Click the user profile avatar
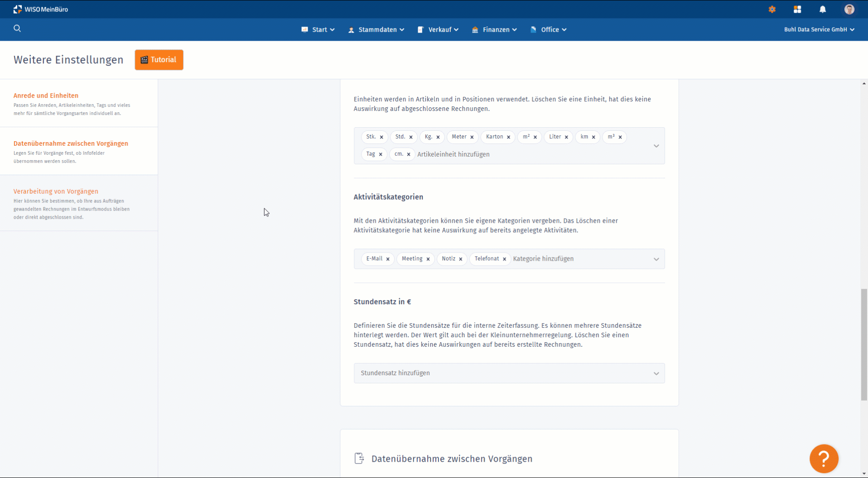This screenshot has height=478, width=868. [849, 10]
